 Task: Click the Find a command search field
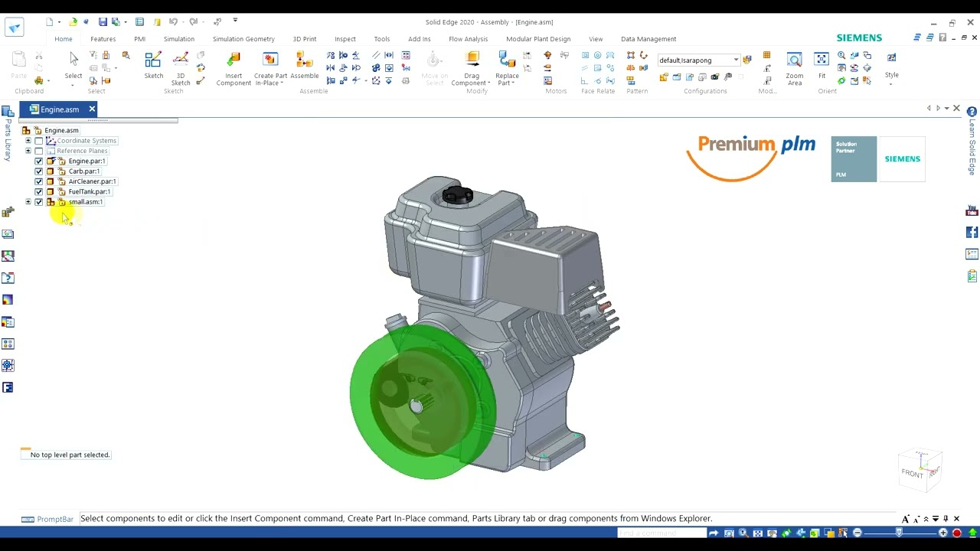[661, 533]
